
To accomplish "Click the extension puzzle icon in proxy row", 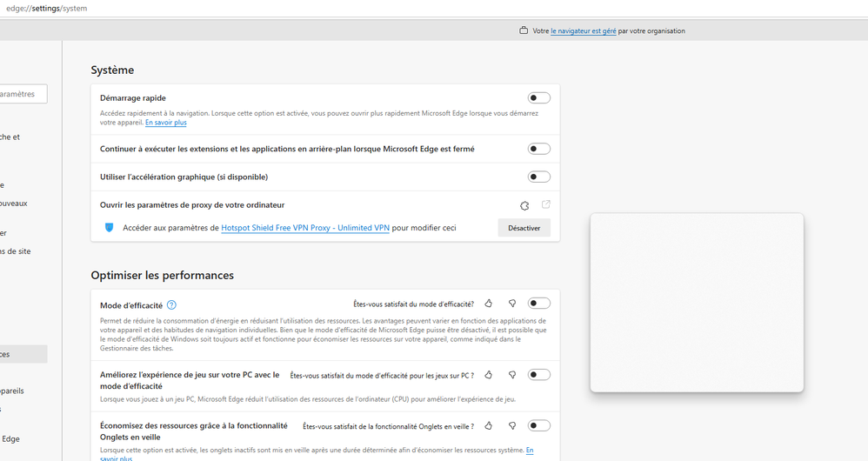I will pyautogui.click(x=524, y=206).
